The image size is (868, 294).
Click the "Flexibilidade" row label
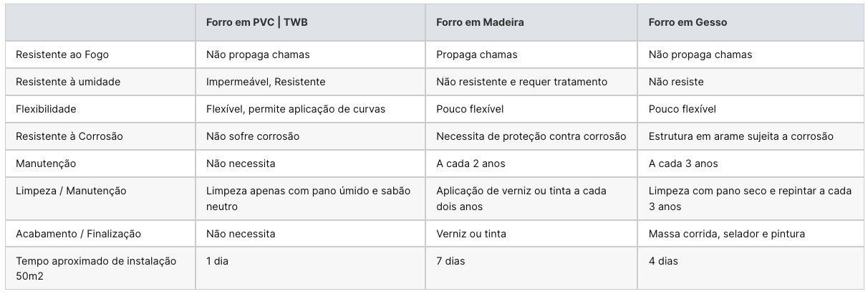46,109
